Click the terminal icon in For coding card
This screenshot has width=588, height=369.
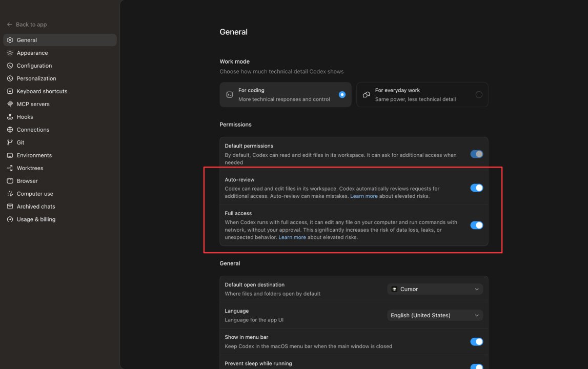230,95
